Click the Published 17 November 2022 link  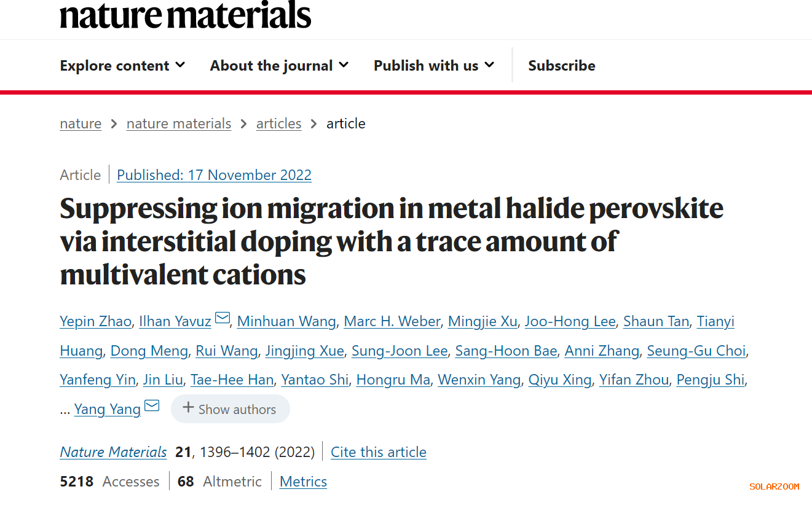click(214, 175)
